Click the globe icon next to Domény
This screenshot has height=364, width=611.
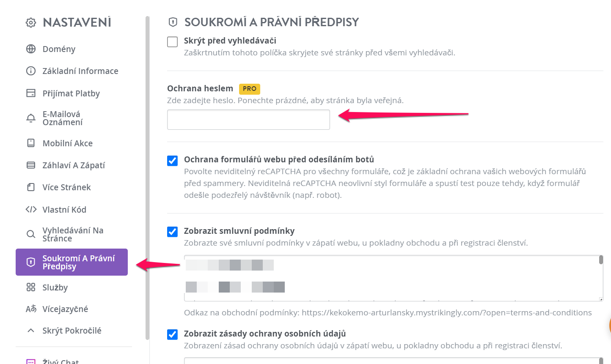[x=31, y=49]
